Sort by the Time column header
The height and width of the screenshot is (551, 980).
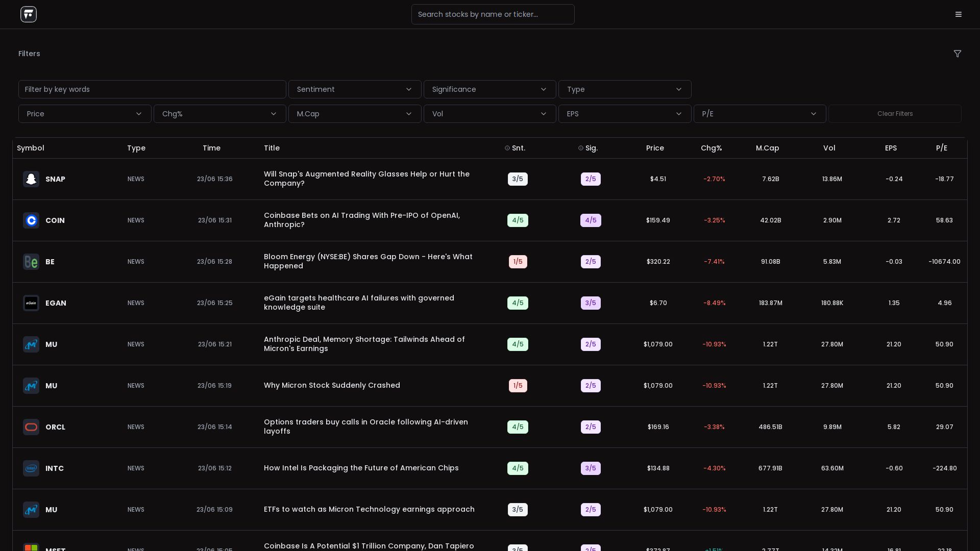(211, 148)
